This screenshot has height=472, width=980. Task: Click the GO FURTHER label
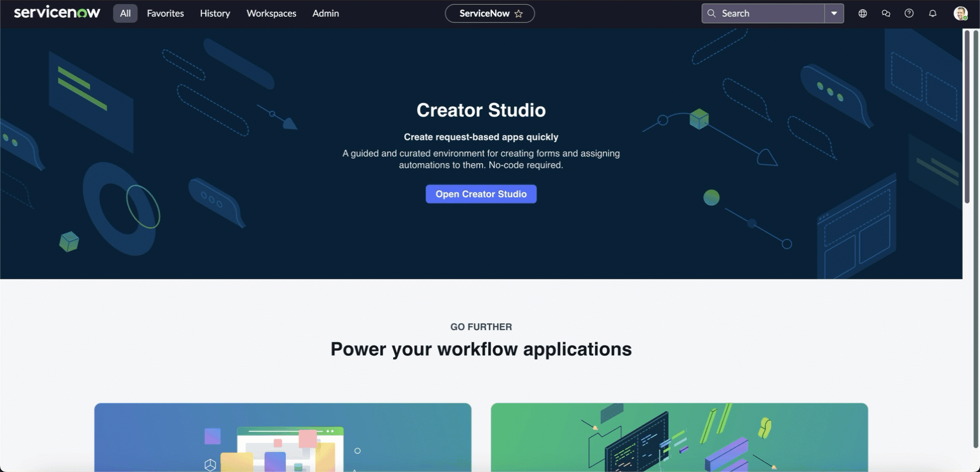[481, 327]
